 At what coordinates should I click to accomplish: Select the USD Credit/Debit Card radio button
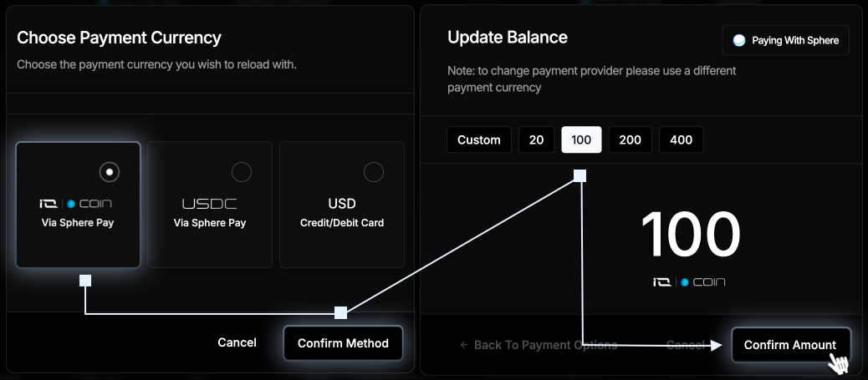coord(373,172)
